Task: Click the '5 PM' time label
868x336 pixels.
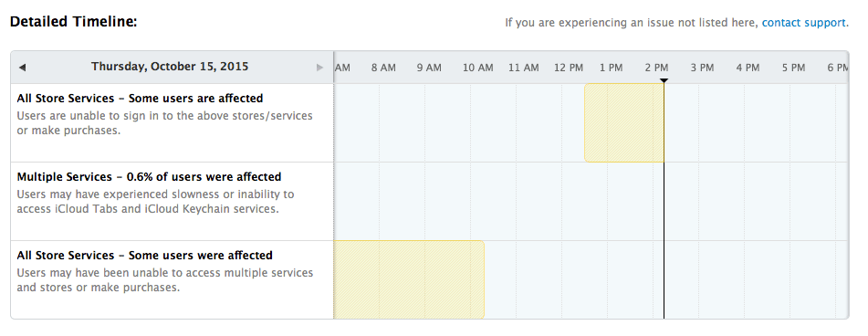Action: [793, 68]
